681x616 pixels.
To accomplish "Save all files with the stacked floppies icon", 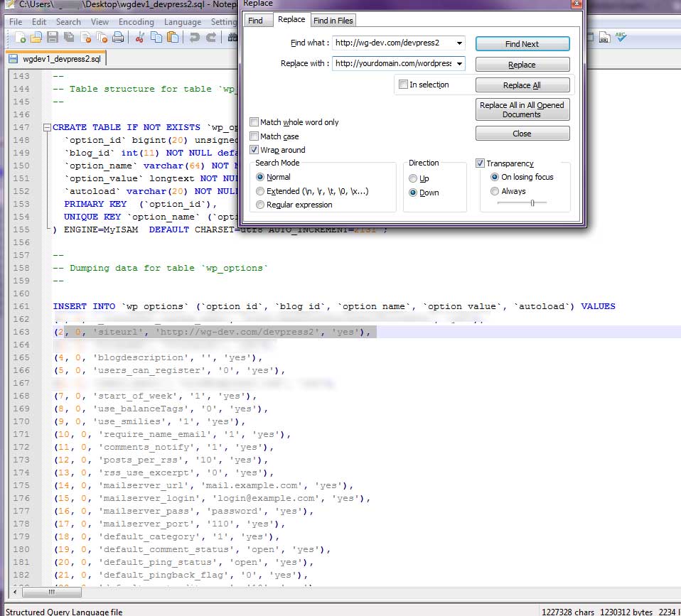I will [x=69, y=38].
